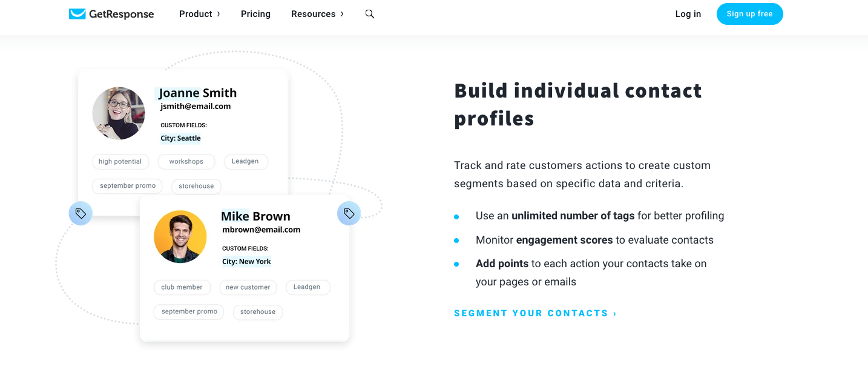868x366 pixels.
Task: Open the Pricing page
Action: pyautogui.click(x=255, y=14)
